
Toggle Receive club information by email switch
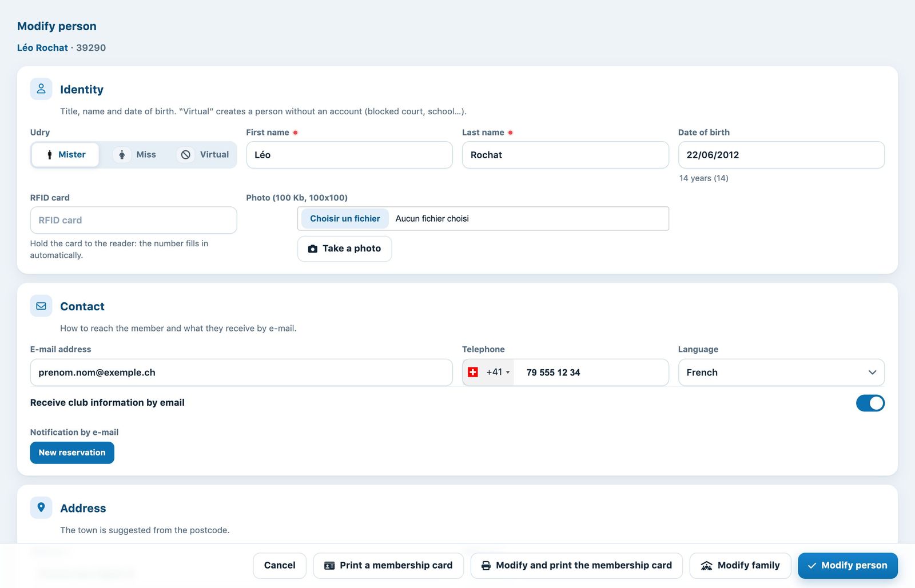tap(870, 403)
